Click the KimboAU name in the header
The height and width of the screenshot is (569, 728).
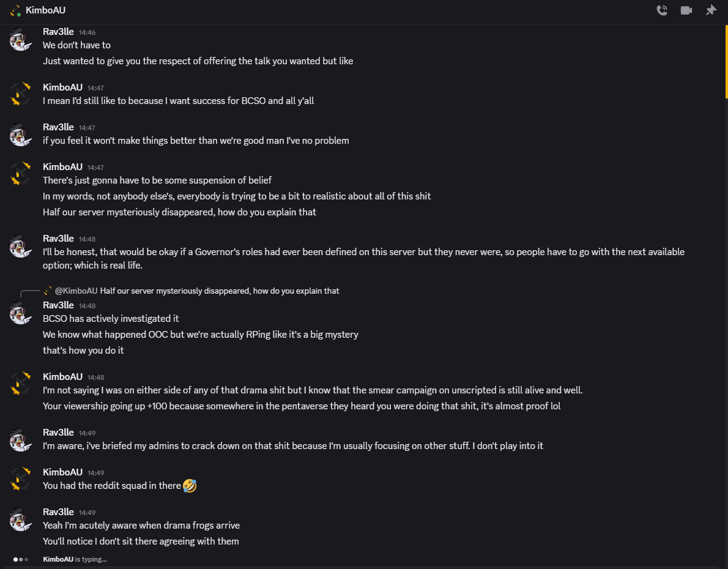pos(46,10)
